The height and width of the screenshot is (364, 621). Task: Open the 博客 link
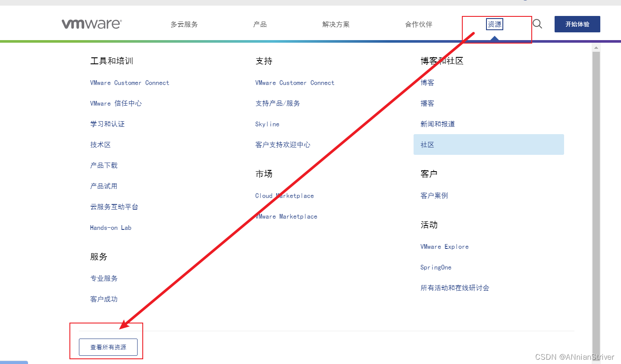point(427,83)
